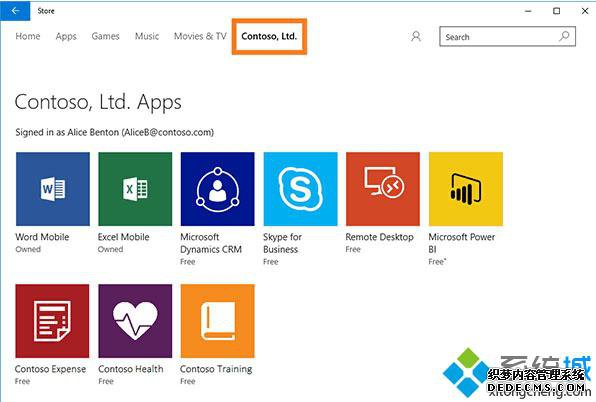Screen dimensions: 596x402
Task: Open the Microsoft Power BI tile
Action: [466, 189]
